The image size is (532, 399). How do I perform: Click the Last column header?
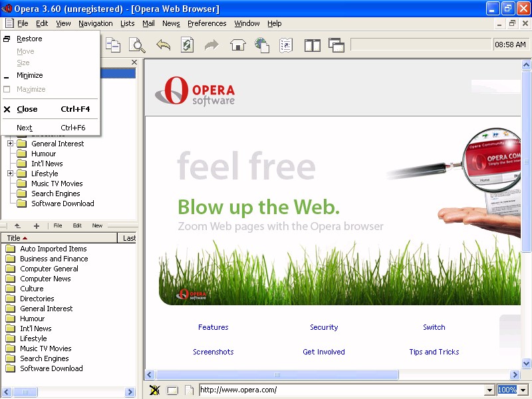pos(127,238)
